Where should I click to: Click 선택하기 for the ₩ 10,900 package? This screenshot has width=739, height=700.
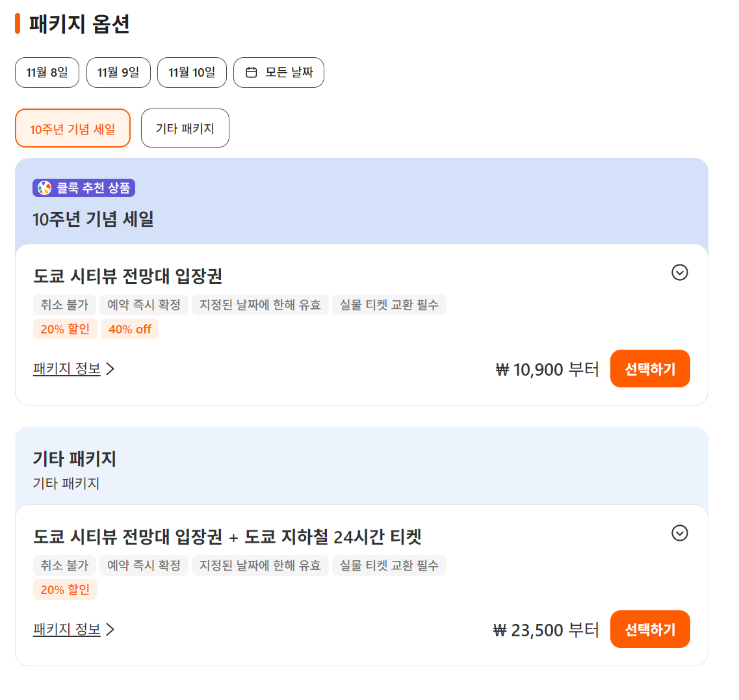point(650,369)
